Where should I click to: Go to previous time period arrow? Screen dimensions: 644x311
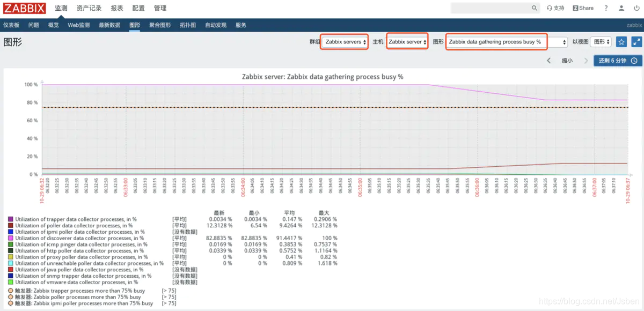[x=549, y=61]
